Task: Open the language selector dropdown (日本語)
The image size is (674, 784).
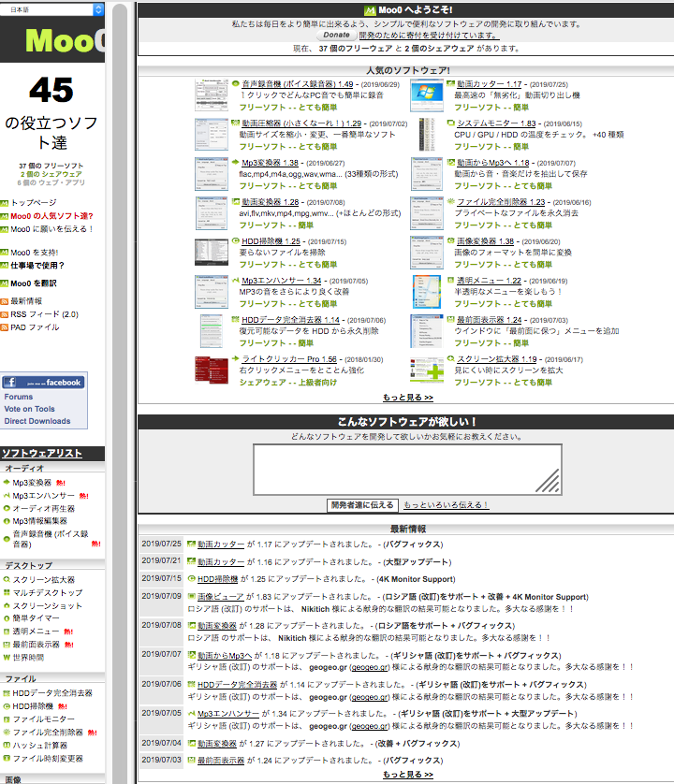Action: [x=52, y=9]
